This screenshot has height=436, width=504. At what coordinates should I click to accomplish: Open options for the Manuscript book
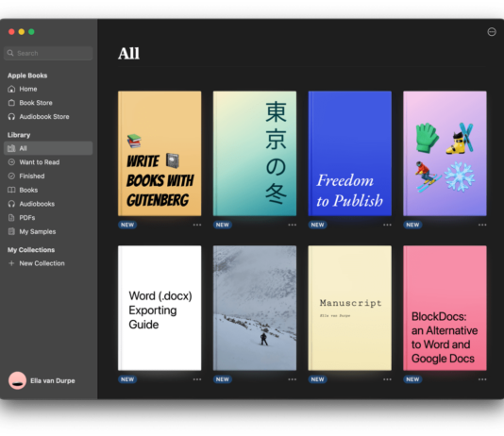387,379
